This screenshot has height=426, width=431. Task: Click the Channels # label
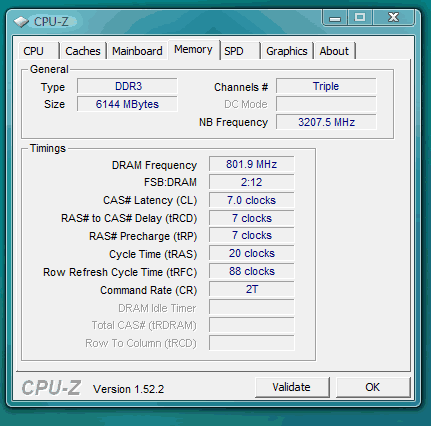241,87
